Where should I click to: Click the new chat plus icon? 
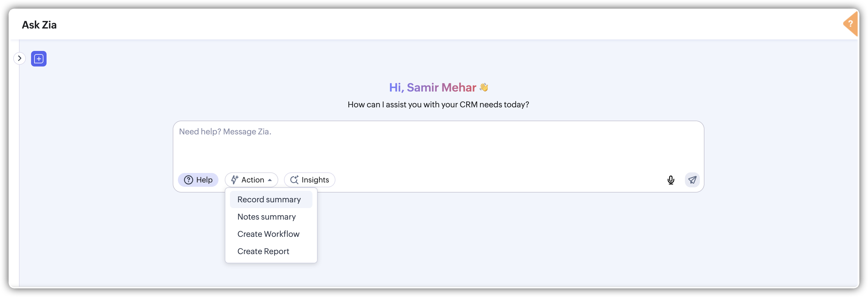click(39, 59)
